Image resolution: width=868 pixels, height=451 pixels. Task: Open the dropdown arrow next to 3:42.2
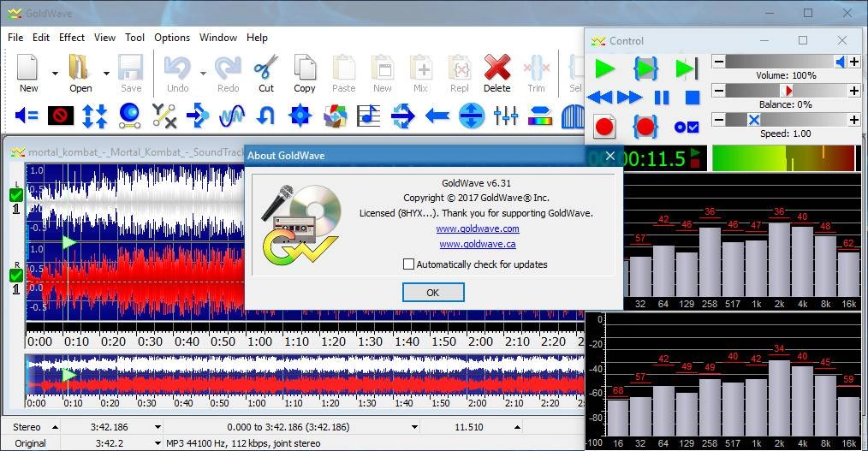[x=158, y=443]
